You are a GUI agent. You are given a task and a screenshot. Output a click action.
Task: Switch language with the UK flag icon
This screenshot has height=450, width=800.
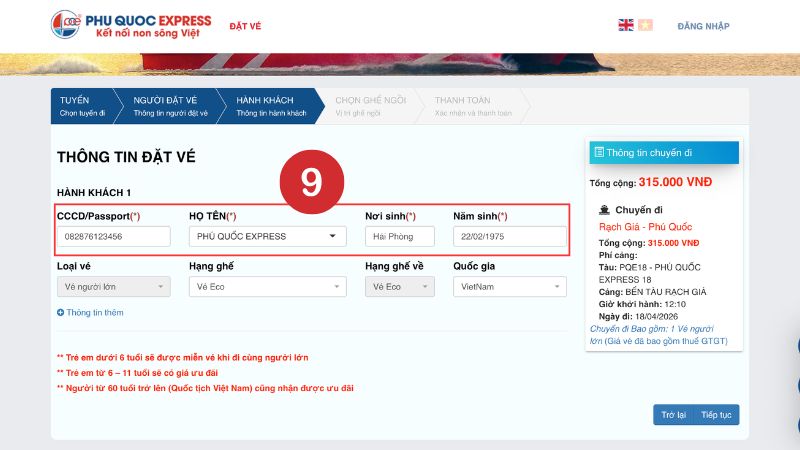point(626,25)
